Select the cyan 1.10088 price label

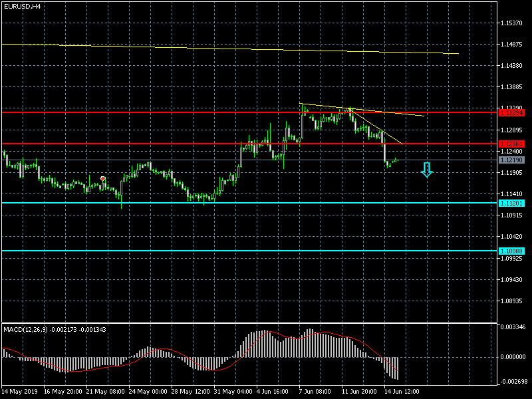(511, 251)
